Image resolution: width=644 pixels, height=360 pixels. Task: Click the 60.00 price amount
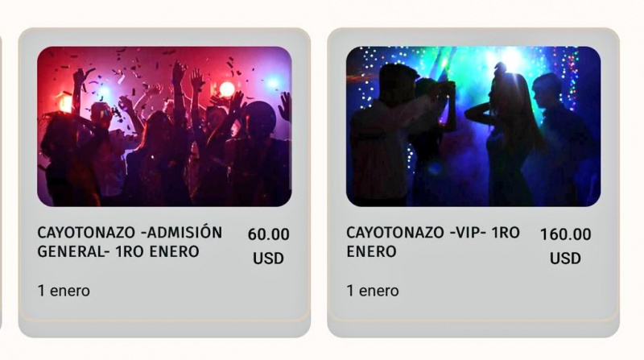(x=268, y=234)
